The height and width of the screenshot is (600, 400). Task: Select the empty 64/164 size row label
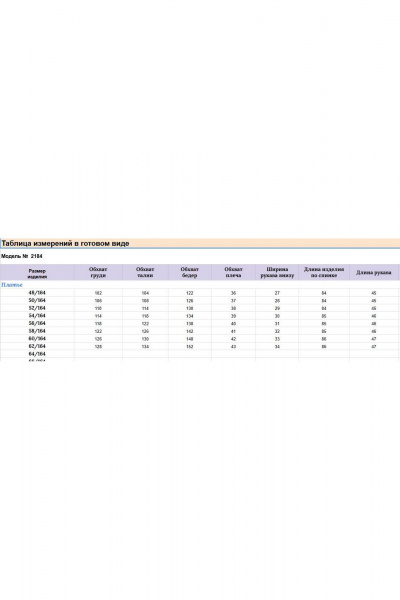point(37,354)
